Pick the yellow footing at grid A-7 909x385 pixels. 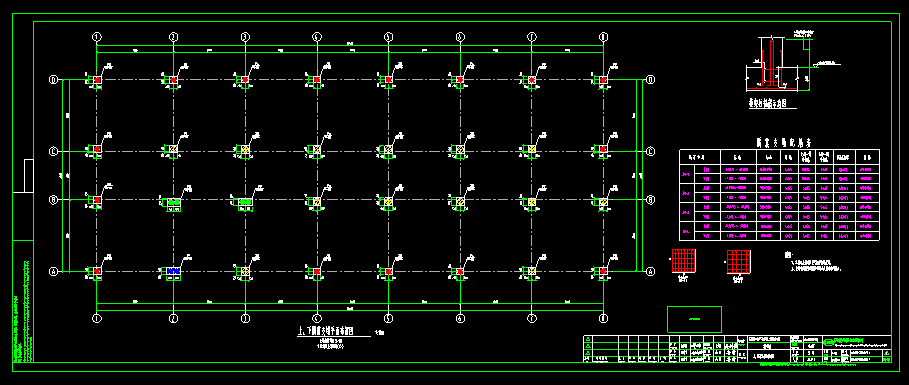[x=532, y=271]
